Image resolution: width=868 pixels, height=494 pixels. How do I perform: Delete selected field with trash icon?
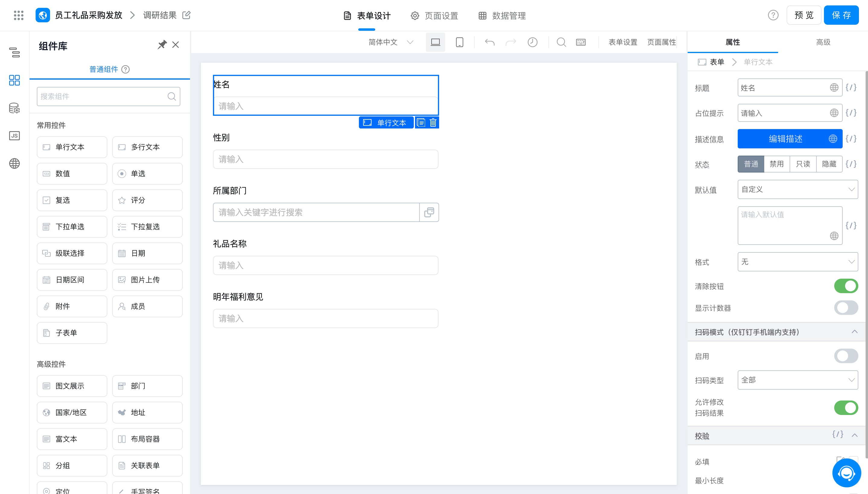tap(433, 122)
